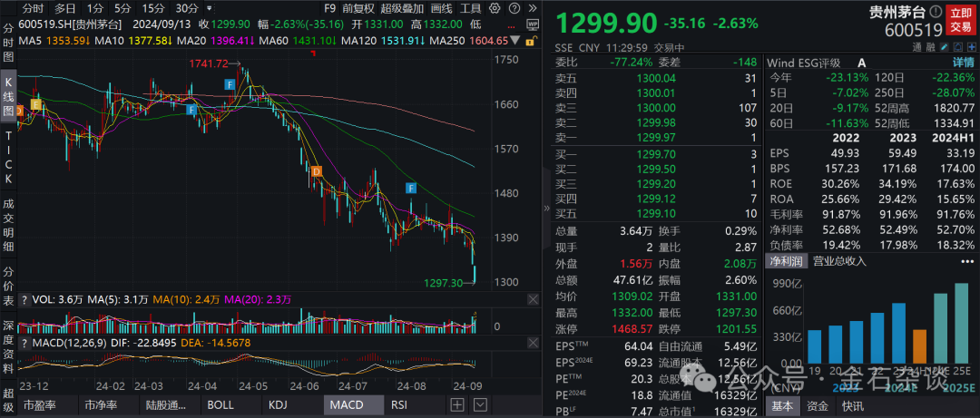Screen dimensions: 980x418
Task: Open the help question-mark icon in toolbar
Action: pyautogui.click(x=514, y=8)
